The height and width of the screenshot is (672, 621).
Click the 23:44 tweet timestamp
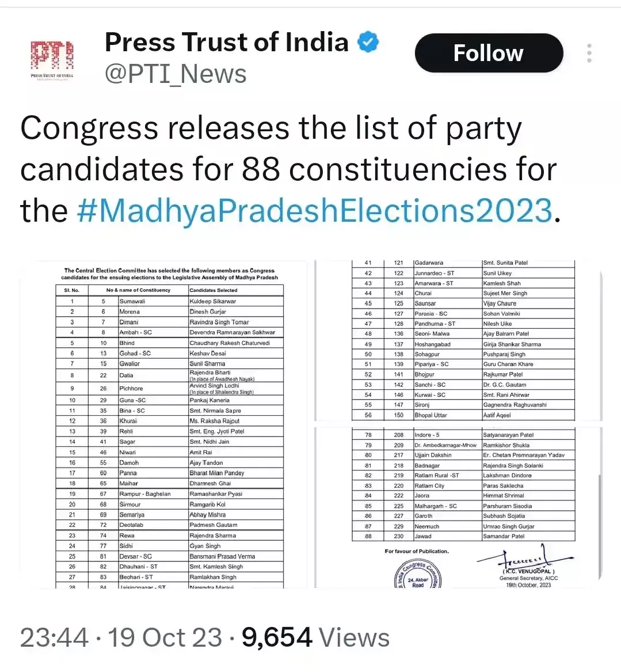click(x=54, y=638)
